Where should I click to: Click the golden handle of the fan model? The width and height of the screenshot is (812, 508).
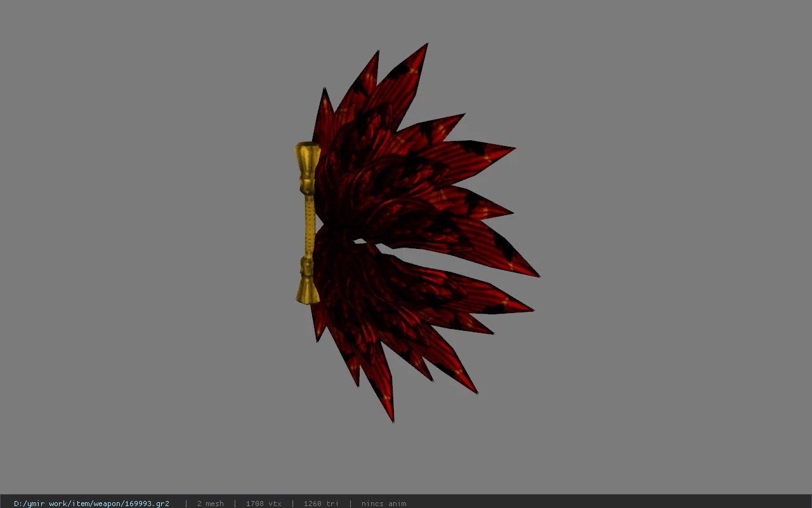[308, 222]
